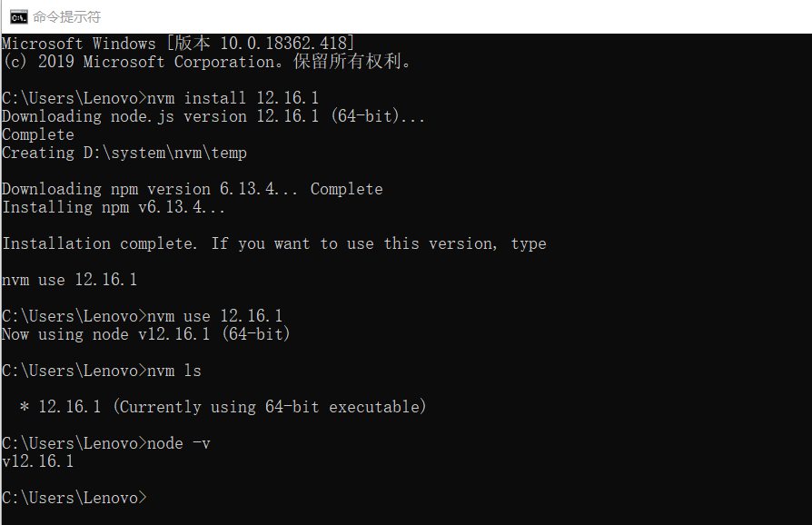Click the standalone 'nvm use 12.16.1' hint
Screen dimensions: 812x525
[69, 280]
